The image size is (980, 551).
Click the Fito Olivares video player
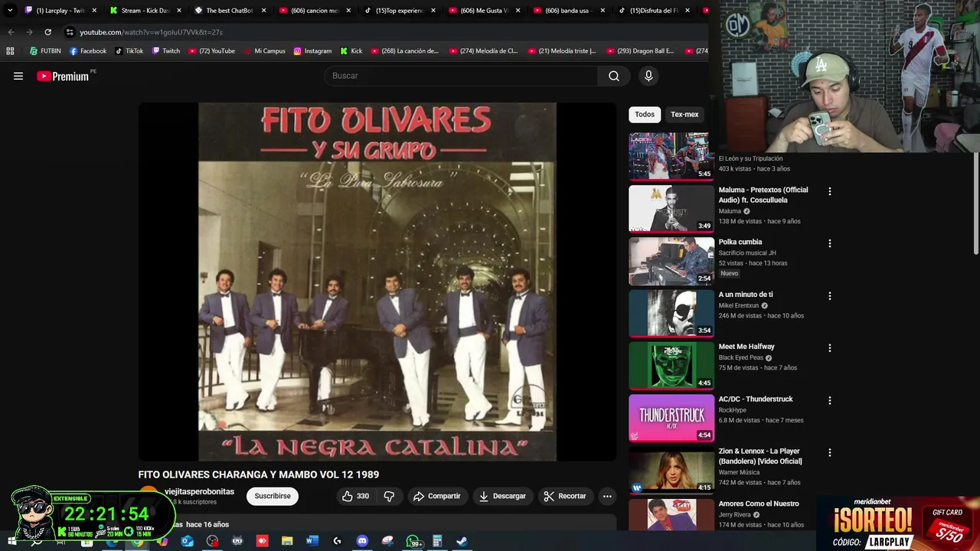pyautogui.click(x=377, y=282)
